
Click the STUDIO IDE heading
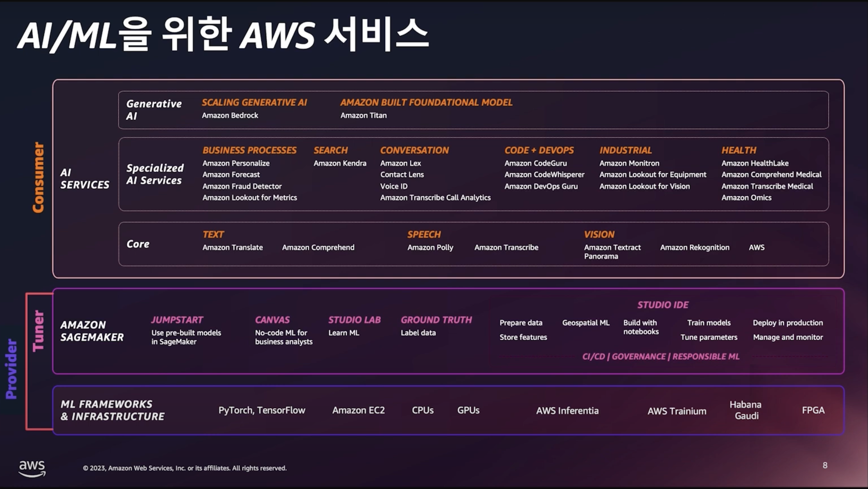(663, 305)
